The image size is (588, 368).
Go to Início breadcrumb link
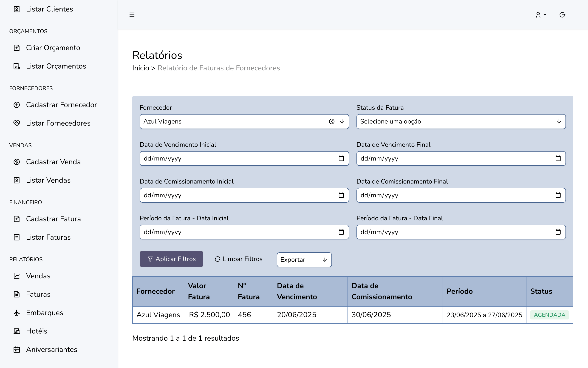tap(141, 68)
